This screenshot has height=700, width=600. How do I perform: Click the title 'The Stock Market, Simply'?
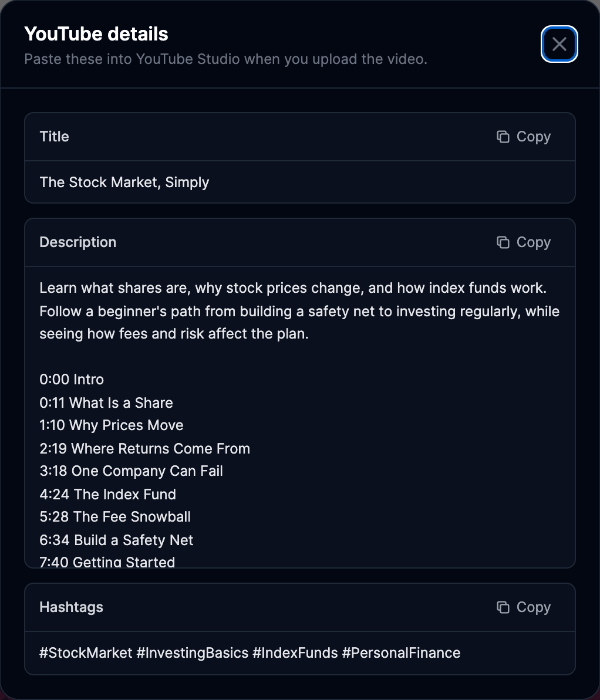(x=124, y=182)
